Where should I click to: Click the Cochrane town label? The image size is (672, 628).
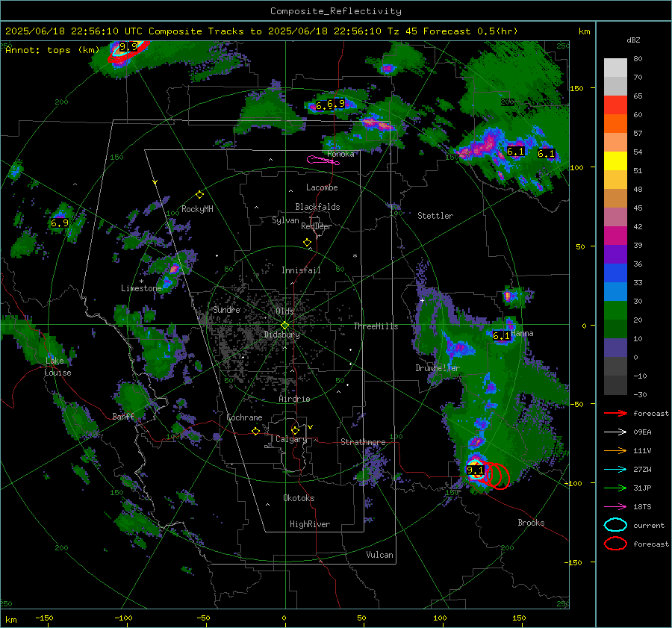[244, 417]
